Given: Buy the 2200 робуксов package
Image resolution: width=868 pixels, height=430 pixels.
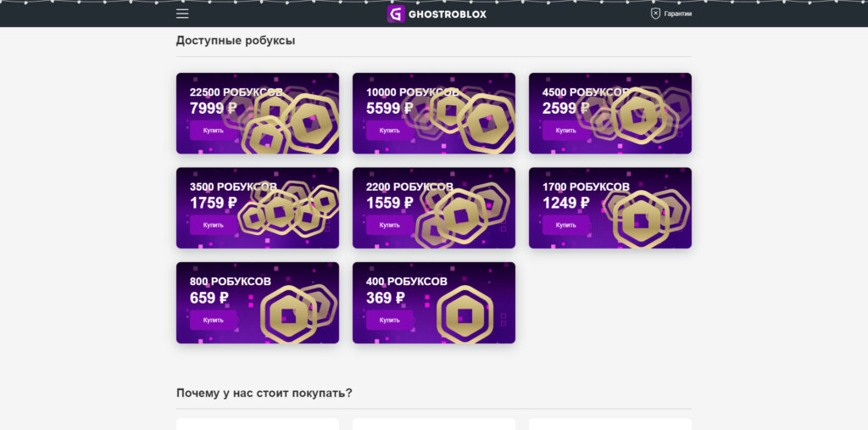Looking at the screenshot, I should click(390, 226).
